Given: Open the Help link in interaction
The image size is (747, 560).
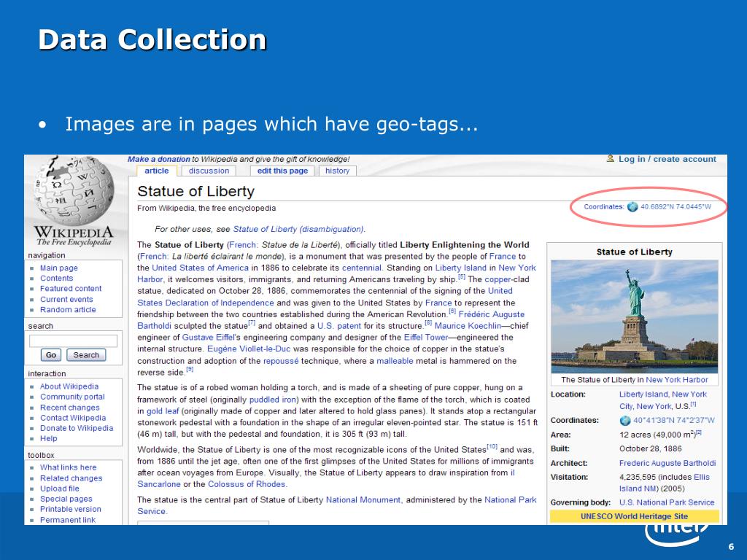Looking at the screenshot, I should (49, 438).
